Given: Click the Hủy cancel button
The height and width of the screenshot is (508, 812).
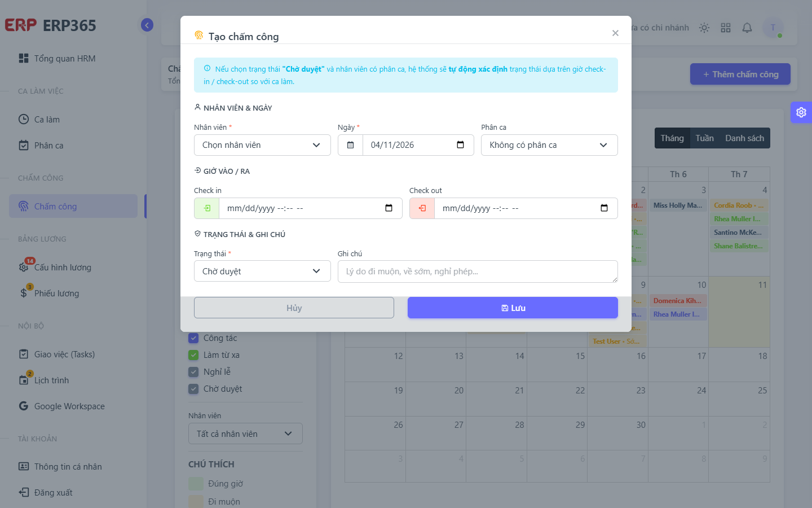Looking at the screenshot, I should point(294,308).
